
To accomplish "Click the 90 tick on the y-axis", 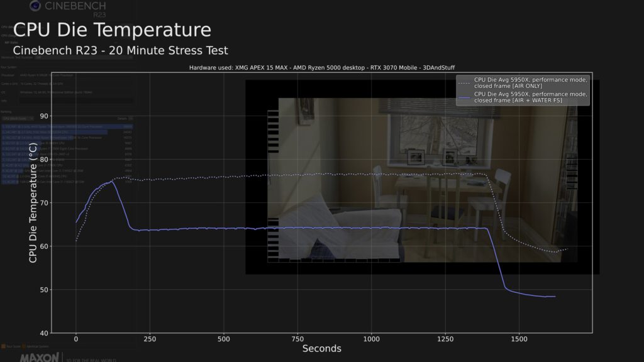I will [44, 116].
